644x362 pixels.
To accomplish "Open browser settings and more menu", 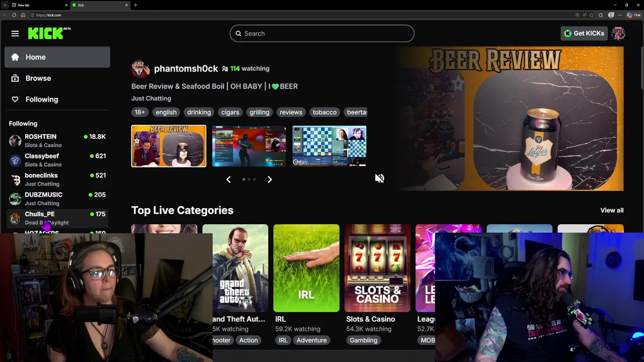I will pyautogui.click(x=620, y=15).
